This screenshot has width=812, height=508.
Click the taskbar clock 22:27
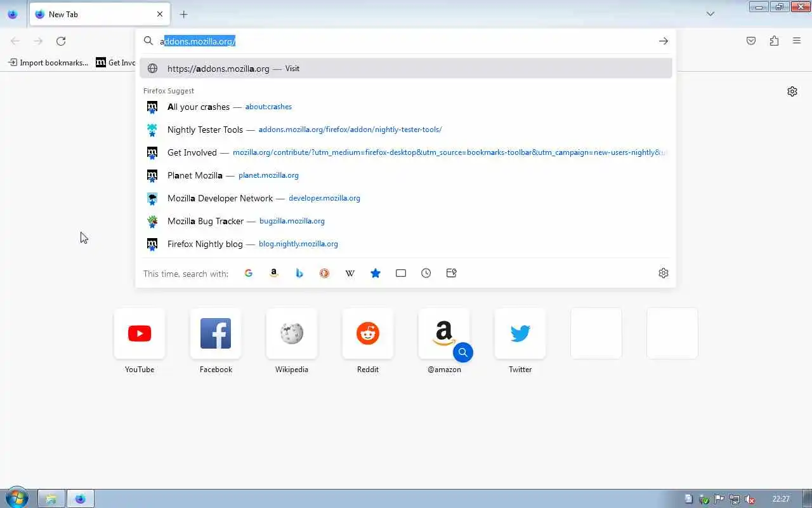(781, 499)
